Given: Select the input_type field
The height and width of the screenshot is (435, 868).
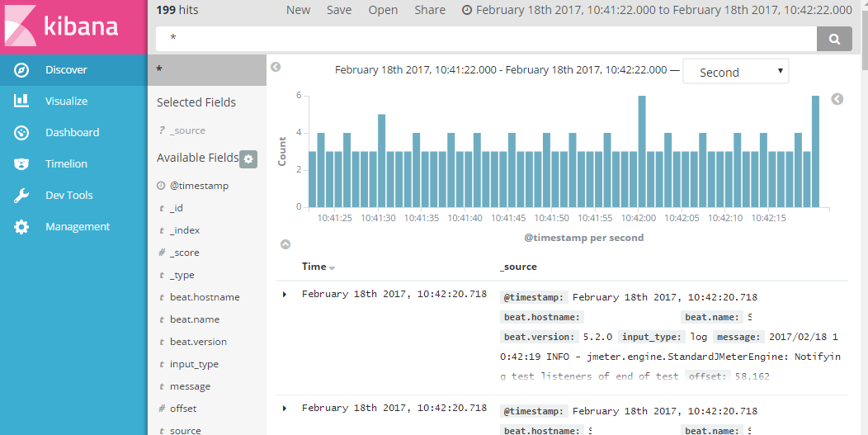Looking at the screenshot, I should (x=194, y=364).
